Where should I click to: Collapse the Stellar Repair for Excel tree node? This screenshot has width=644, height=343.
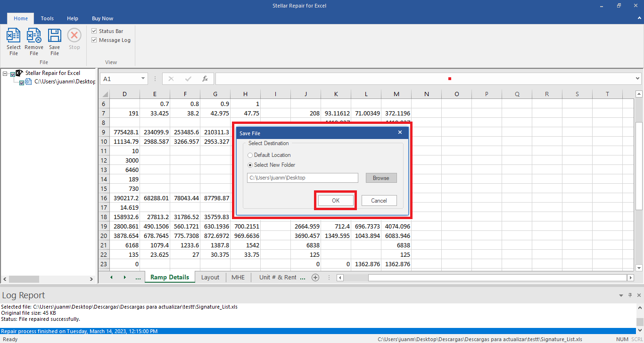tap(5, 73)
